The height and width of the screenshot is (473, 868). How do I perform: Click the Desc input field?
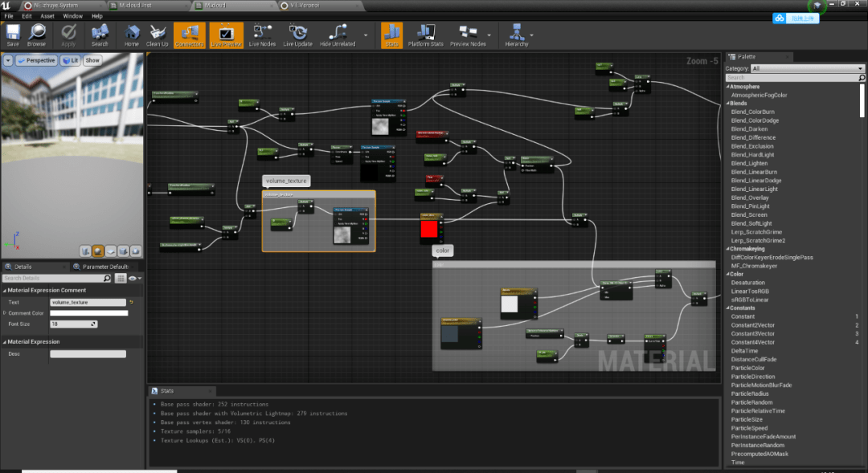88,354
